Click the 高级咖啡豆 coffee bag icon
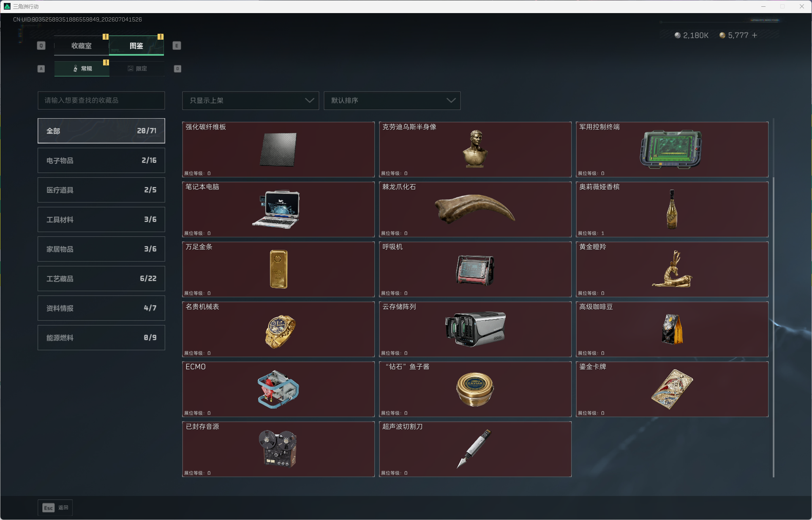The width and height of the screenshot is (812, 520). click(672, 329)
